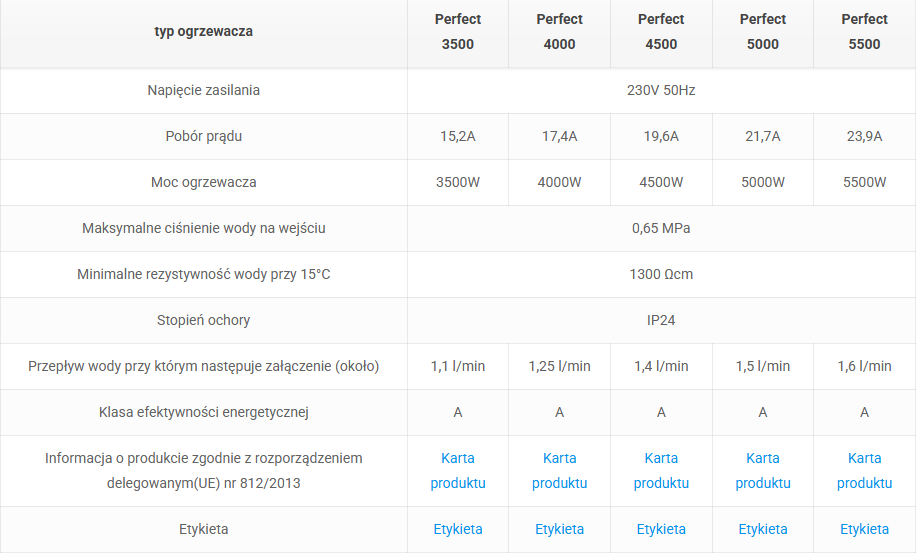Open Karta produktu link for Perfect 3500

pos(458,470)
